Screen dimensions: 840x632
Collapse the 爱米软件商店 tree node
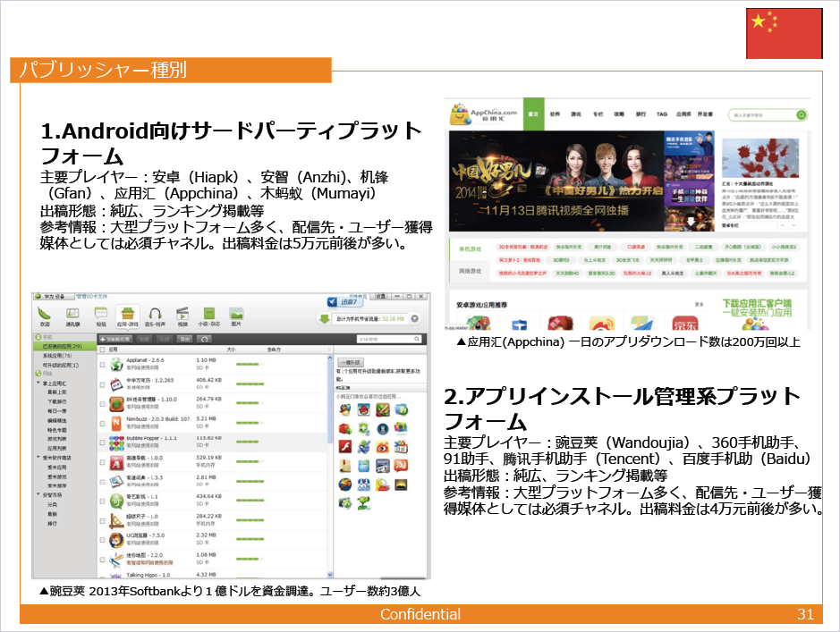click(x=38, y=458)
